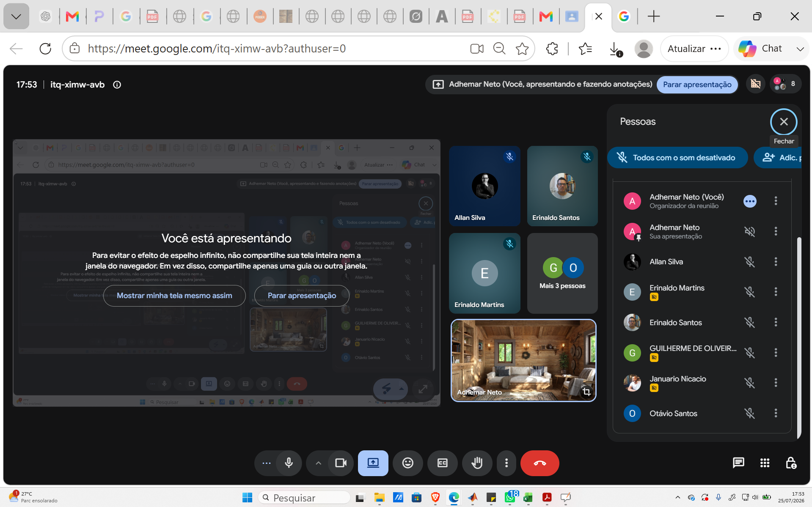Toggle the microphone in the bottom toolbar
812x507 pixels.
pos(289,463)
